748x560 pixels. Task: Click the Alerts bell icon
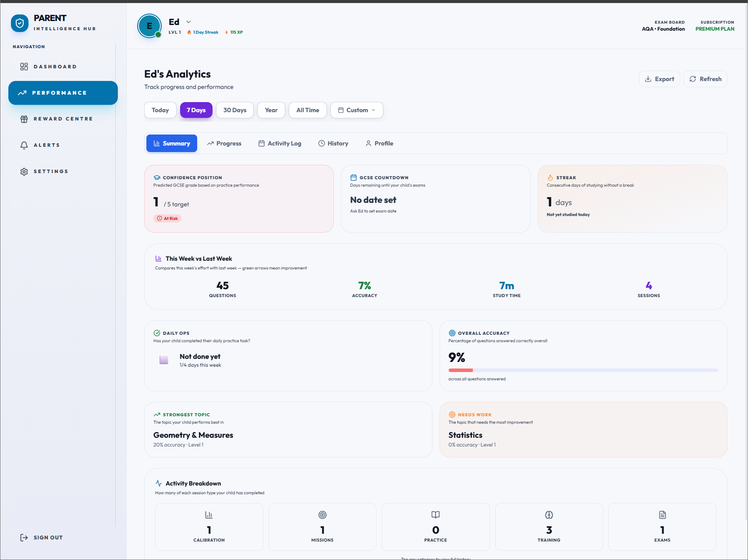point(24,145)
